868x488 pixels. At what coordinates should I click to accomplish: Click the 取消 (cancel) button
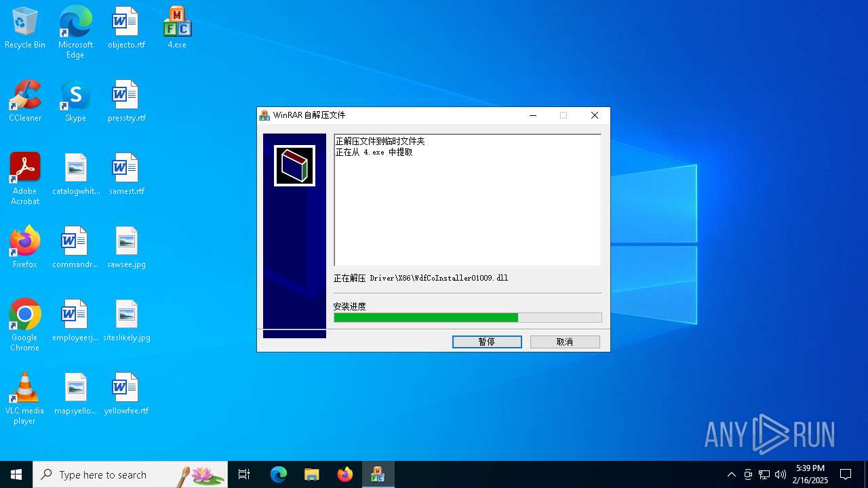click(x=565, y=342)
